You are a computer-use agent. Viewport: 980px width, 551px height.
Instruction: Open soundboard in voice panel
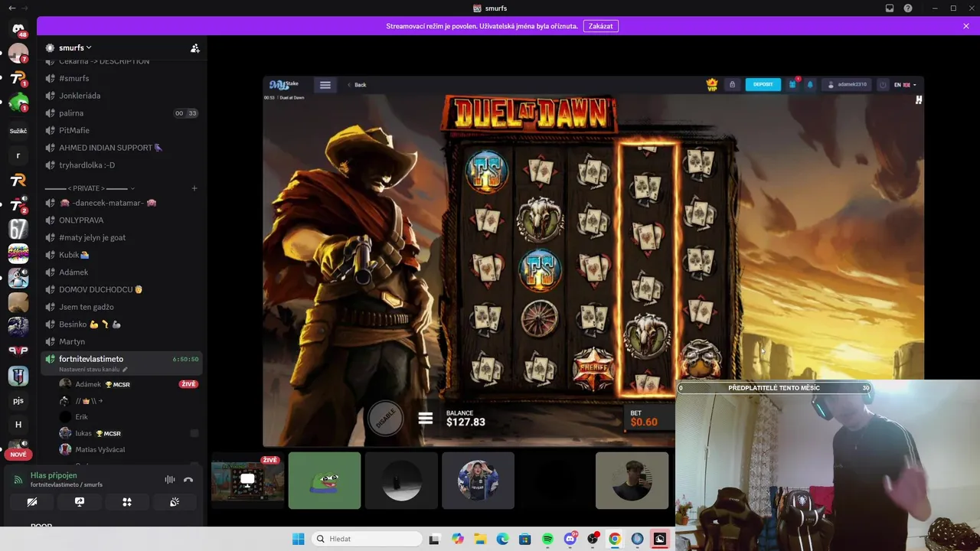pos(175,502)
